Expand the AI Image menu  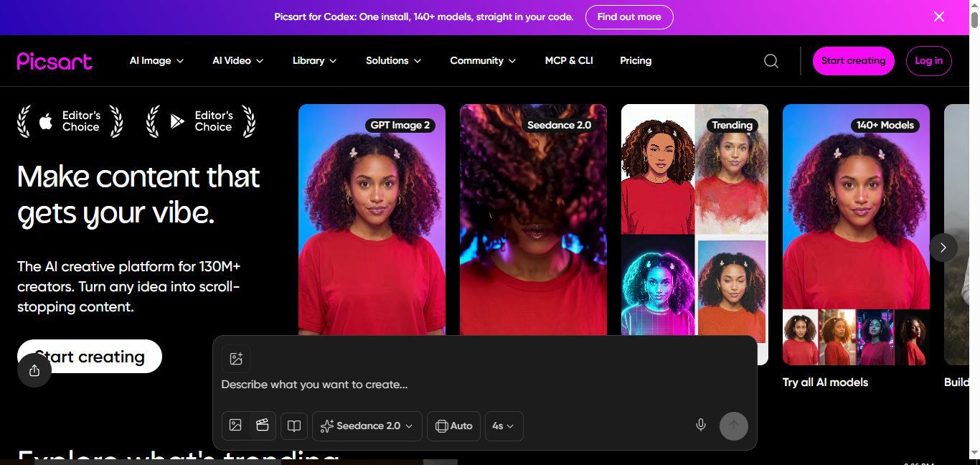156,61
